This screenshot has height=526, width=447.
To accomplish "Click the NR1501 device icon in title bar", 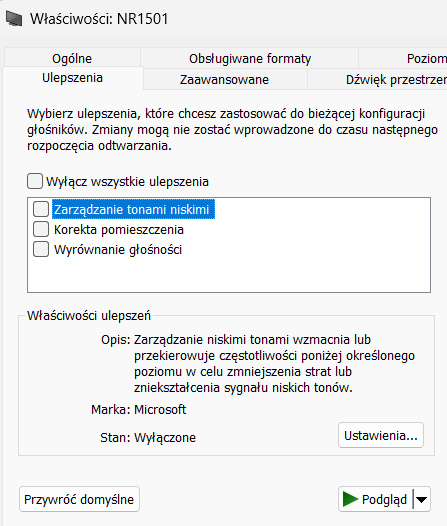I will pyautogui.click(x=14, y=19).
